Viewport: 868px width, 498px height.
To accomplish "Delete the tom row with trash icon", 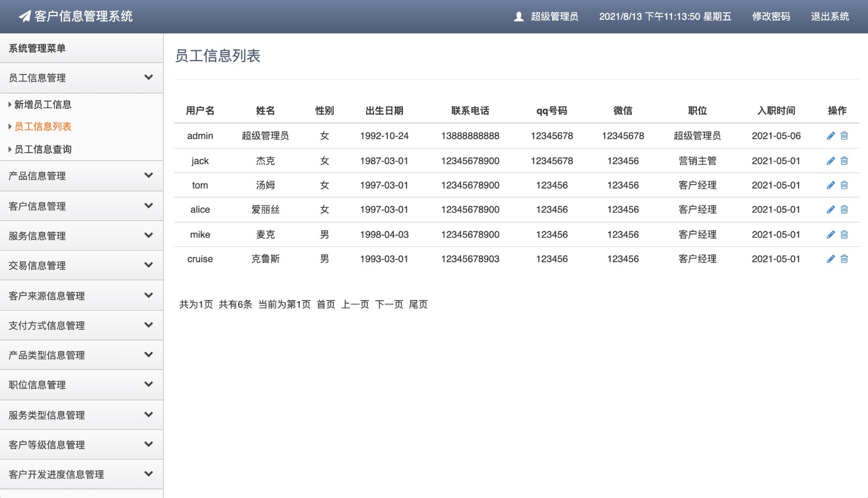I will (844, 185).
